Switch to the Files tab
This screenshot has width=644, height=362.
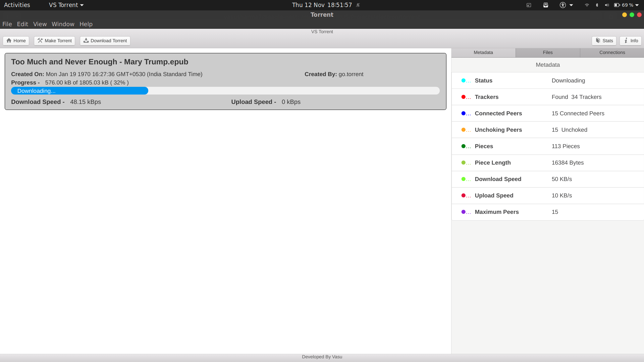pyautogui.click(x=547, y=52)
